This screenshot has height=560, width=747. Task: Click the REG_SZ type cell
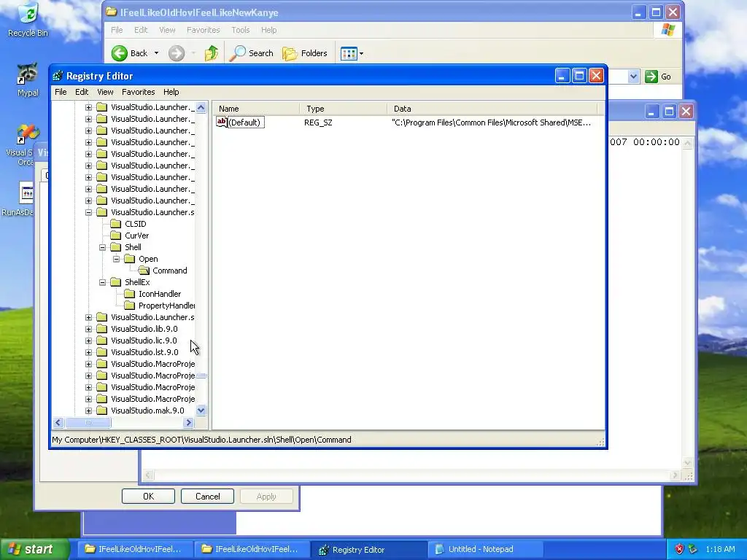[318, 122]
